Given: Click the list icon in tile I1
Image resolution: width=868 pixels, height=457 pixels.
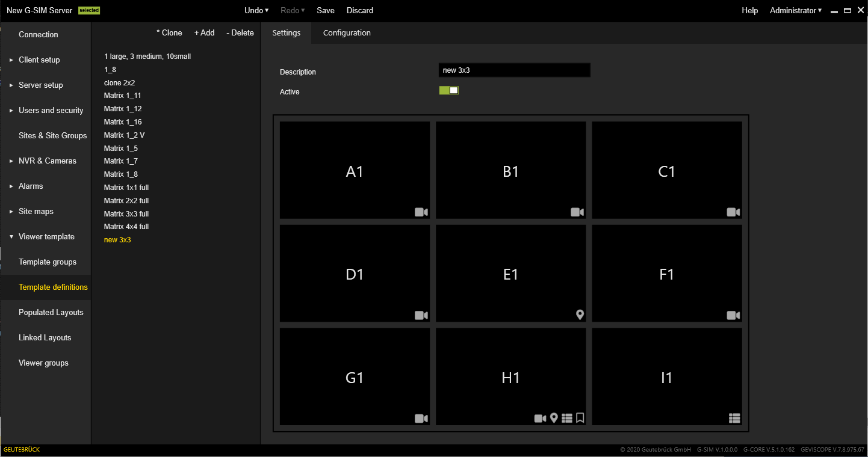Looking at the screenshot, I should coord(734,419).
